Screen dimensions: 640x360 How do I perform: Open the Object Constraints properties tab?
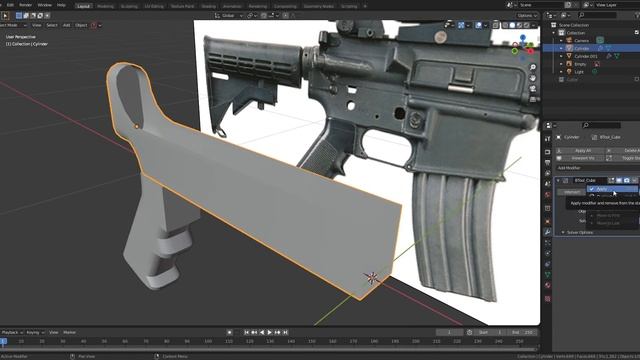547,264
